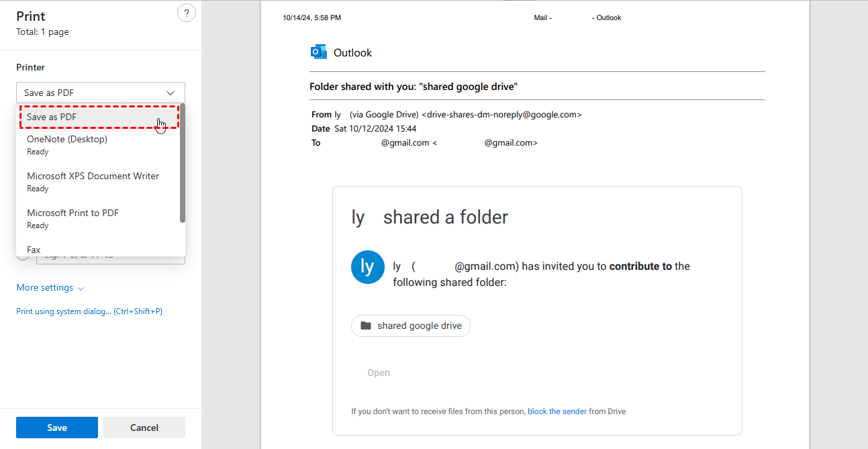Screen dimensions: 868x449
Task: Click the page range input field
Action: click(111, 259)
